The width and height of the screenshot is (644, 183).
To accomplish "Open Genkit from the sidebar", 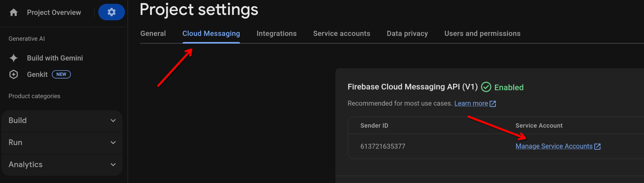I will (37, 74).
